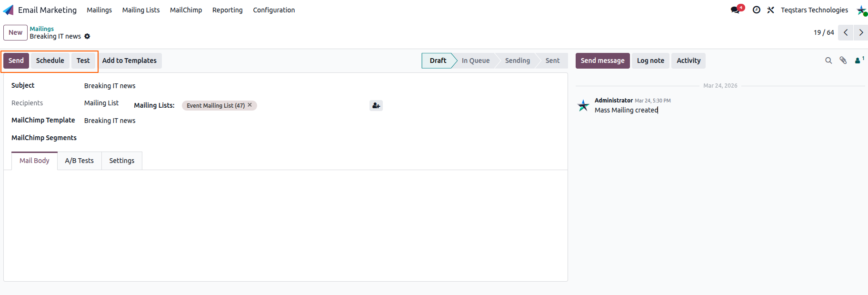Open the Recipients Mailing List dropdown
The image size is (868, 295).
pos(101,103)
